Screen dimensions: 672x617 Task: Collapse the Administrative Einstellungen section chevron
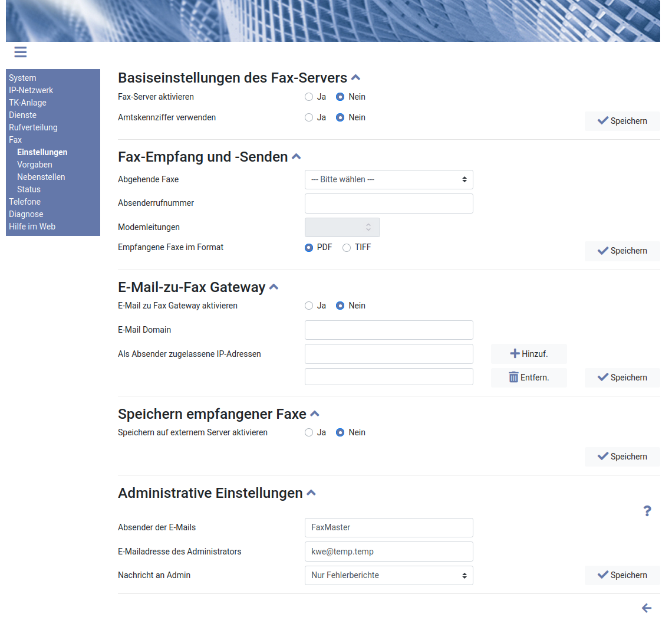pyautogui.click(x=311, y=493)
